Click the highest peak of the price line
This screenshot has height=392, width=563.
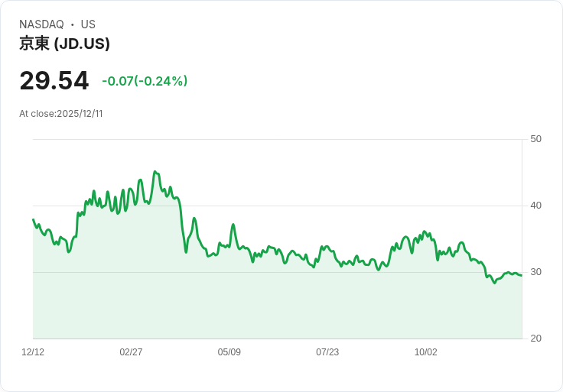[x=155, y=172]
